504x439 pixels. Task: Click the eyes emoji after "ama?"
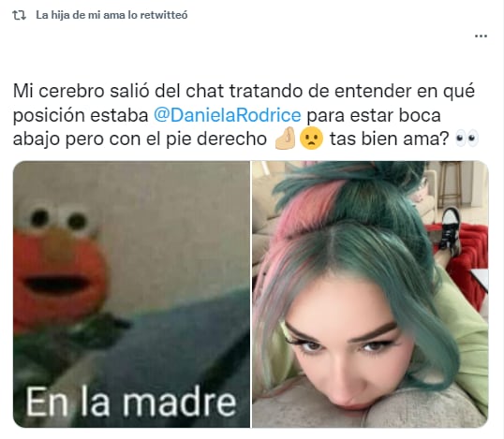pyautogui.click(x=467, y=139)
